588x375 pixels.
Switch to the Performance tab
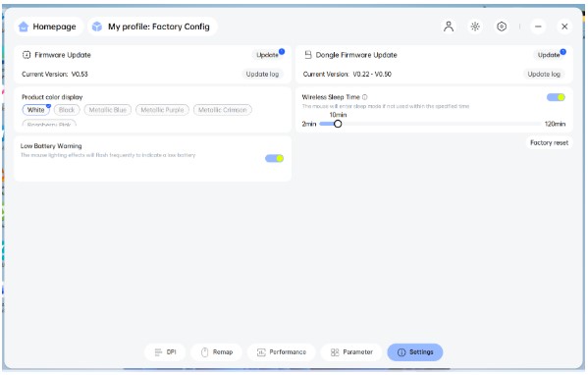tap(282, 352)
